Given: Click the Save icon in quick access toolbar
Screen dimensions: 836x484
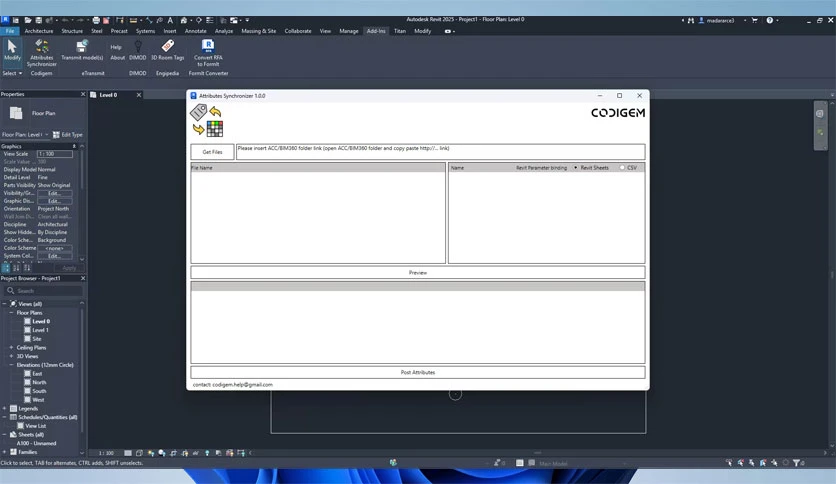Looking at the screenshot, I should click(38, 20).
